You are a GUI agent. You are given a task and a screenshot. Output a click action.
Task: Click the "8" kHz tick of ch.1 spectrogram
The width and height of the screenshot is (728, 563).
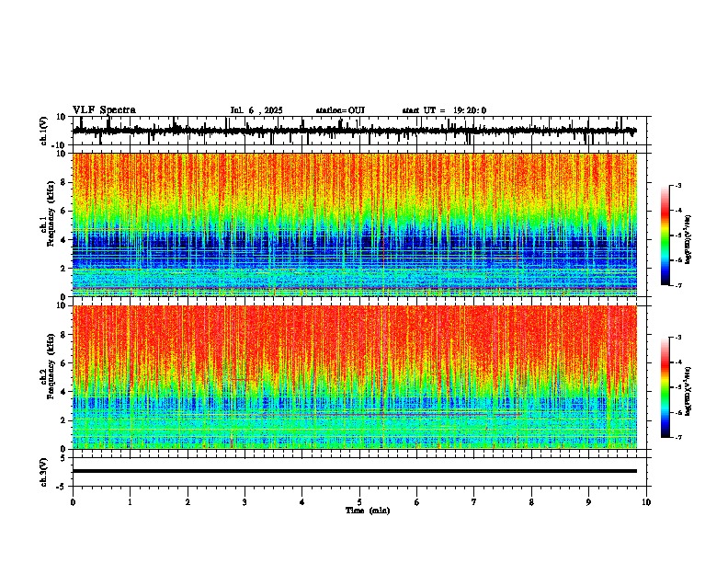click(64, 182)
